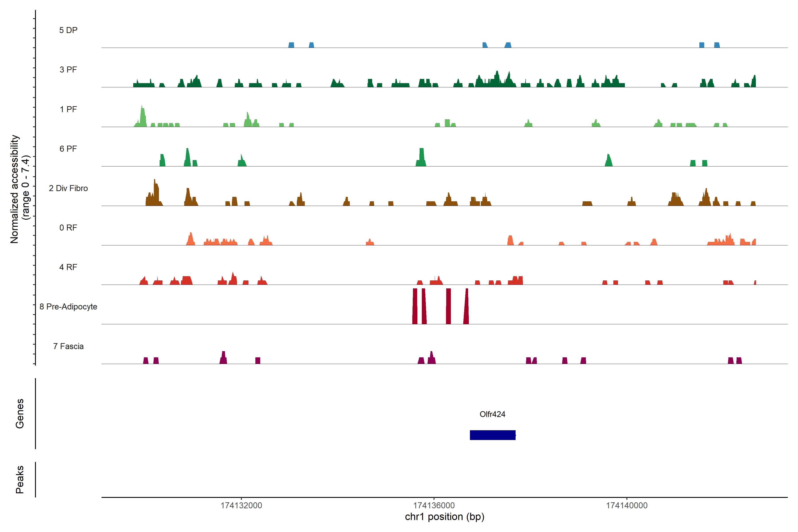Click the 4 RF track label
Screen dimensions: 798x532
pos(68,267)
